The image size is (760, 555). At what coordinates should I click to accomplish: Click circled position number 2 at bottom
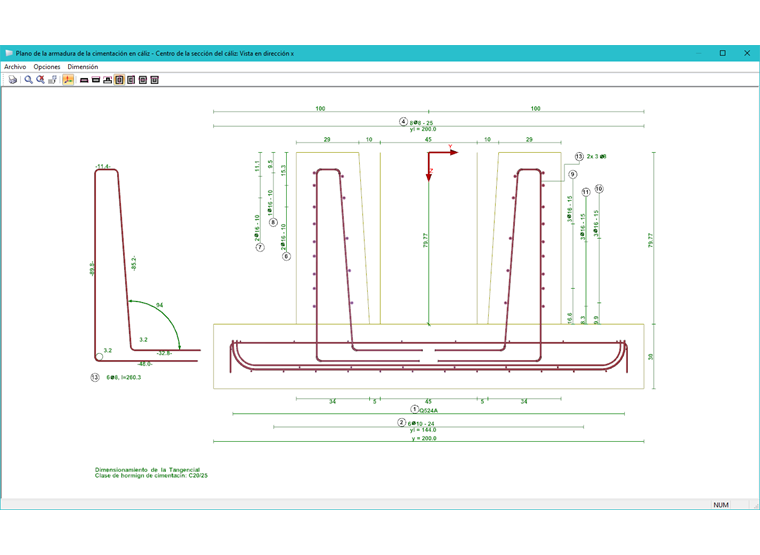[401, 422]
